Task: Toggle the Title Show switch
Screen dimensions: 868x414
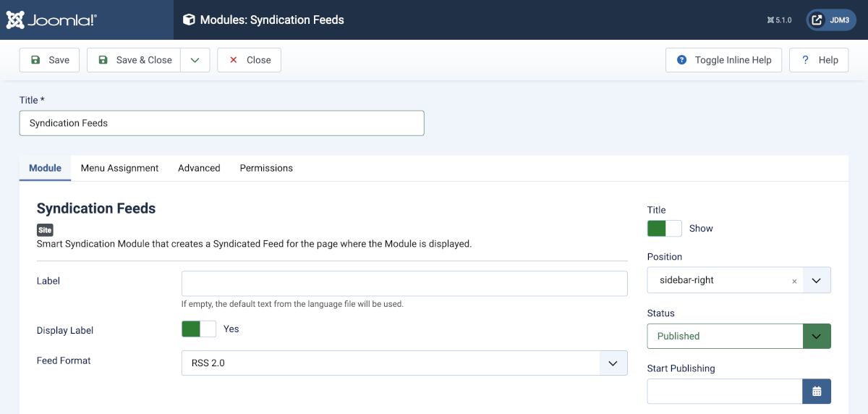Action: tap(665, 229)
